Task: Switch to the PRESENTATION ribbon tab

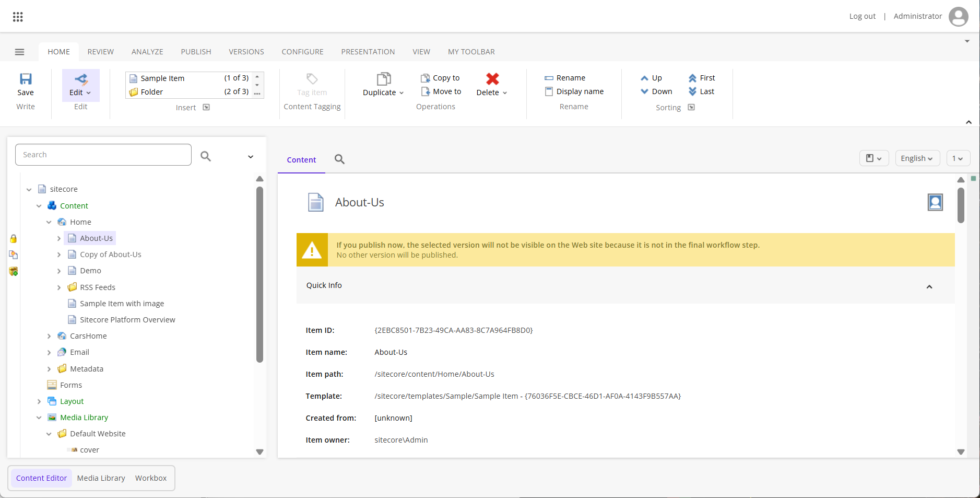Action: tap(368, 52)
